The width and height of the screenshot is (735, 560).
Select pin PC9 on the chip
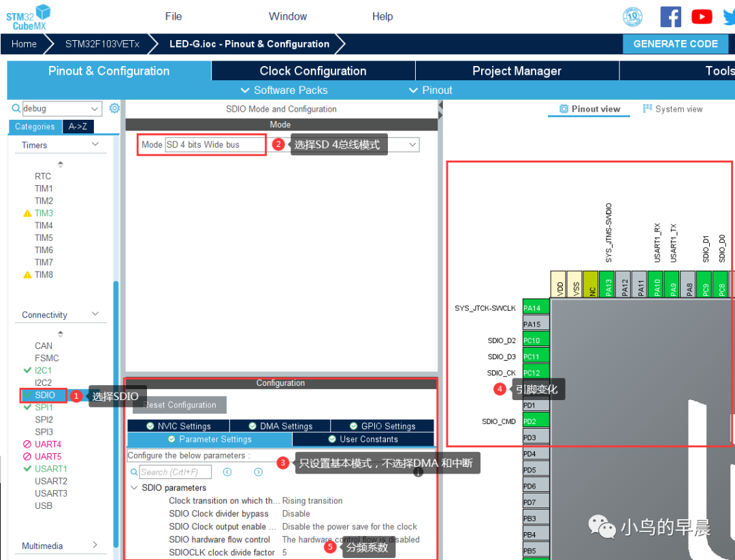pos(704,284)
